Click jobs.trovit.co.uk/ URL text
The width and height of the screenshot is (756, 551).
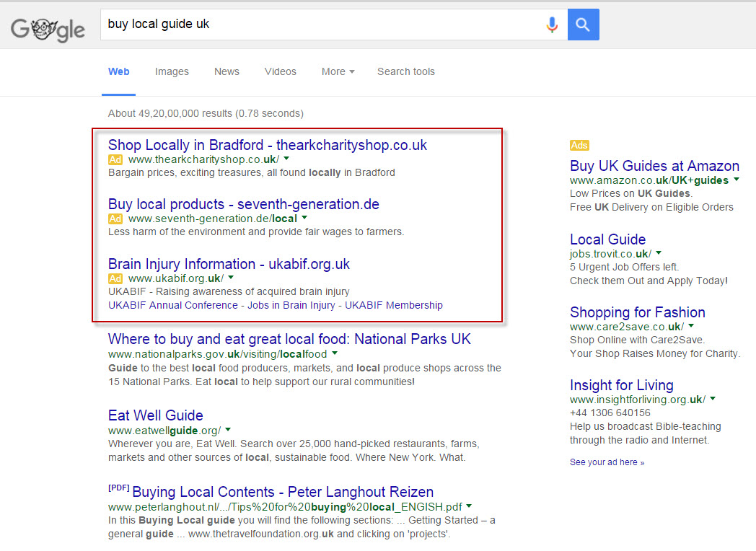[610, 254]
